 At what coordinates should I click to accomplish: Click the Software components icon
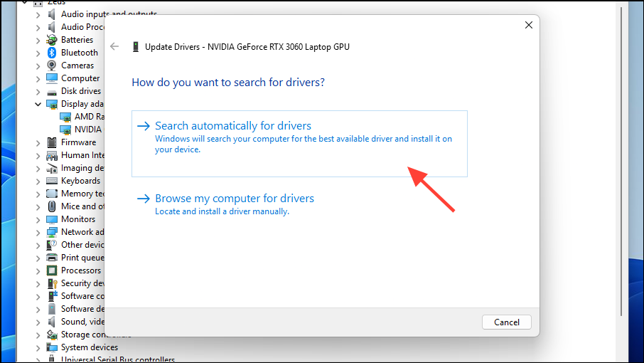click(x=53, y=296)
